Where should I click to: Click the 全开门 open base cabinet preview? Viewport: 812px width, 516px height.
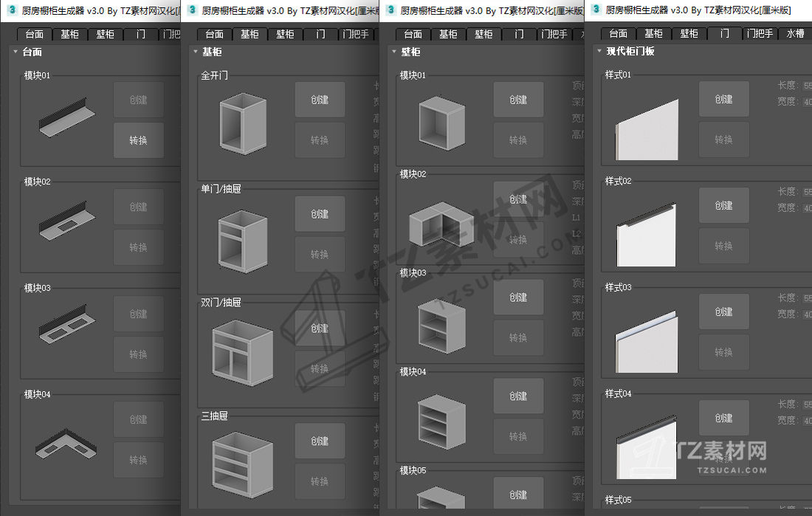(243, 124)
